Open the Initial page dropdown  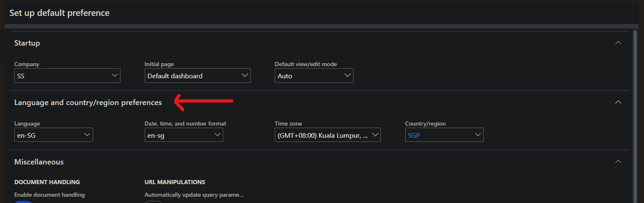click(x=245, y=75)
